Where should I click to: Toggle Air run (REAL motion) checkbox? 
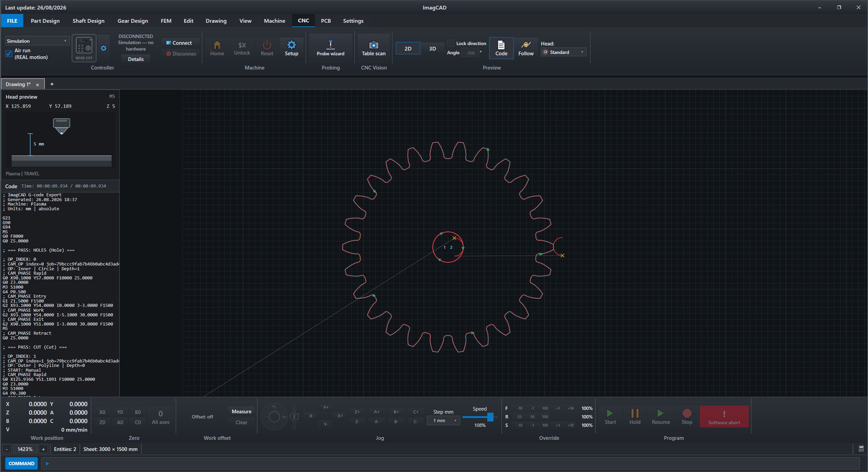click(x=9, y=54)
